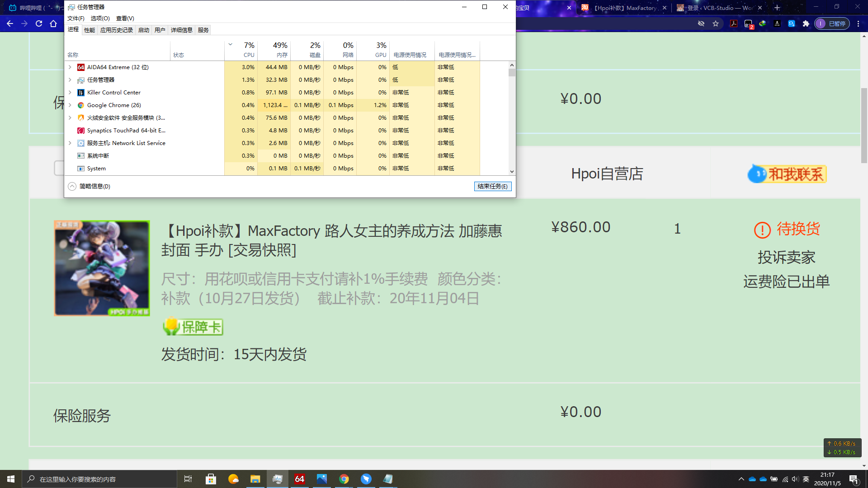Open the blue P download extension icon
This screenshot has width=868, height=488.
[792, 23]
